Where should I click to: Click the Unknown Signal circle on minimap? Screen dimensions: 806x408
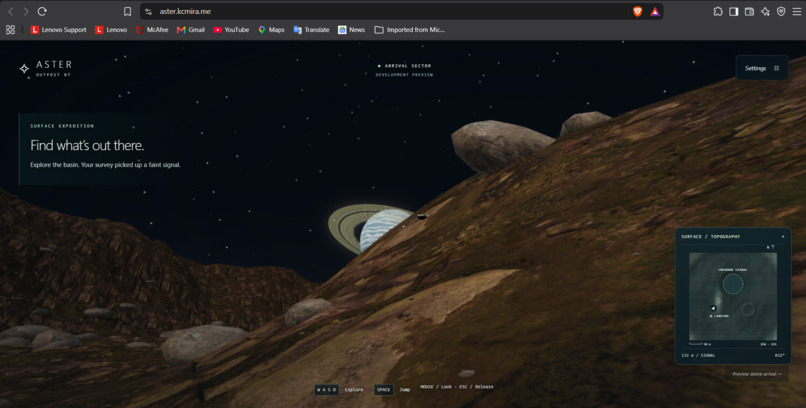coord(732,284)
